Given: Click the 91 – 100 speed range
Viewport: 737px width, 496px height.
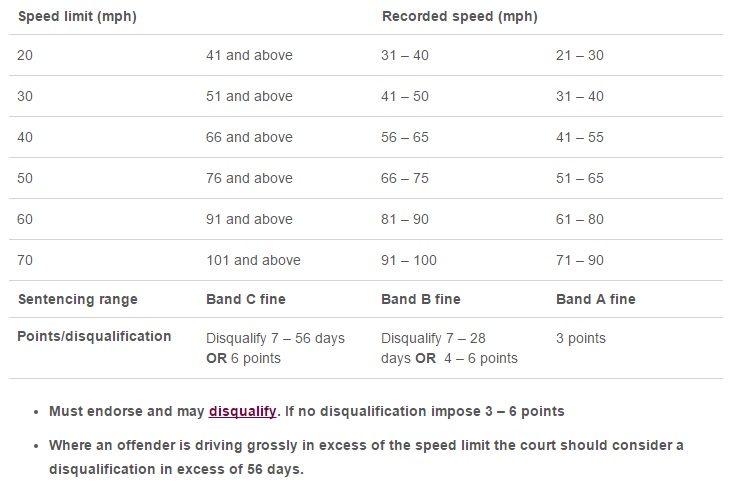Looking at the screenshot, I should (409, 260).
